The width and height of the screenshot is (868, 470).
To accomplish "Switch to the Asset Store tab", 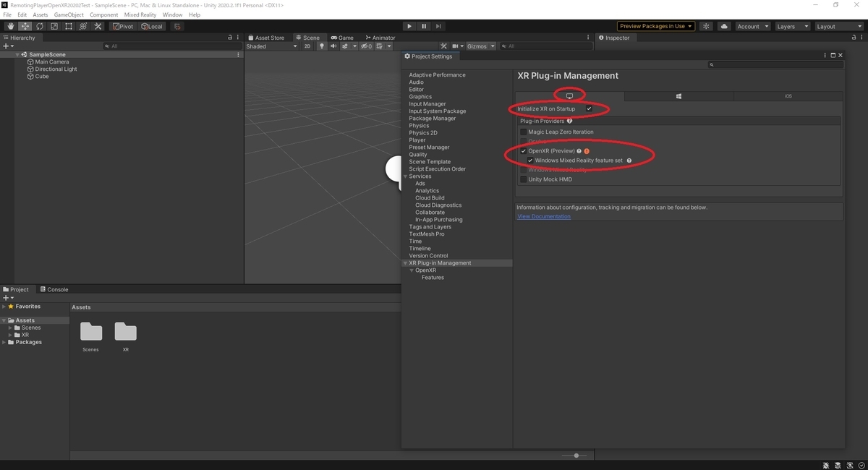I will 266,38.
